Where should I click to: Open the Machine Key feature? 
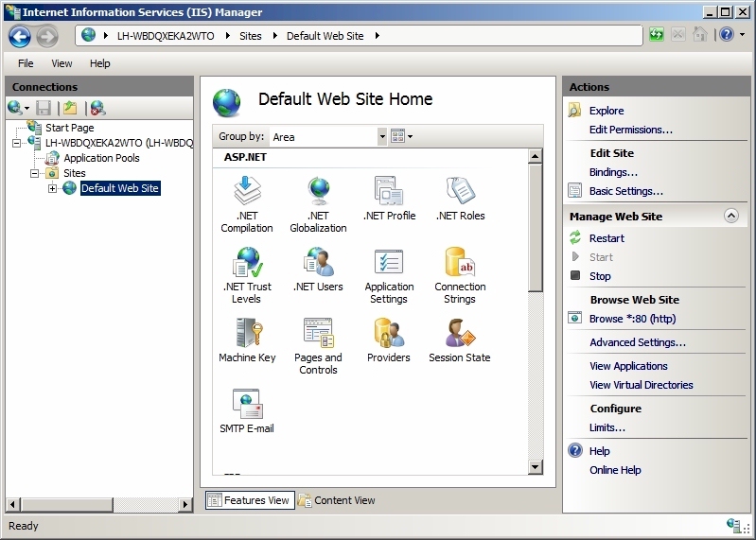(247, 340)
